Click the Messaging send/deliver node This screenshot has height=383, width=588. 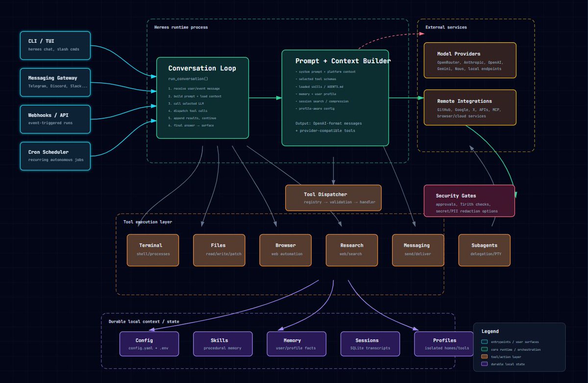(418, 250)
